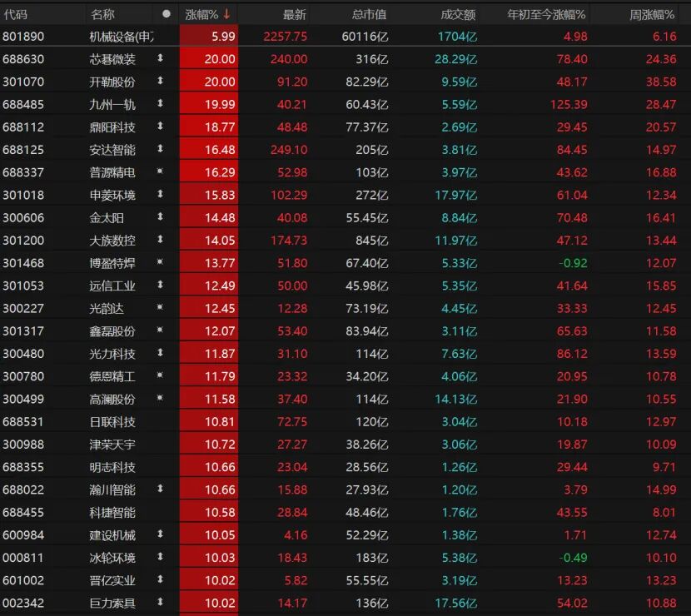Click the star marker next to 高澜股份
Viewport: 691px width, 616px height.
click(x=160, y=398)
